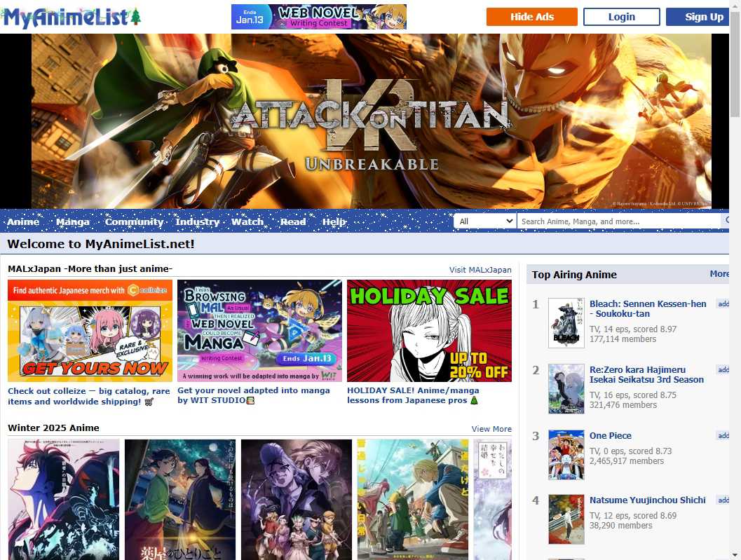Open the Kusuriya no Hitorigoto poster

180,500
